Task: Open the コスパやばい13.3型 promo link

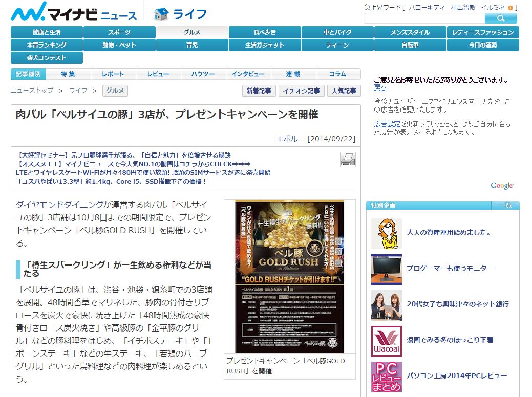Action: click(x=111, y=182)
